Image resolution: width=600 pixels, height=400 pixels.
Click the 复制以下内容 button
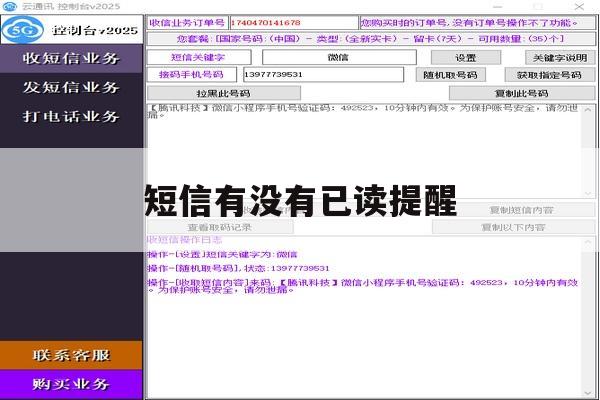click(x=514, y=227)
